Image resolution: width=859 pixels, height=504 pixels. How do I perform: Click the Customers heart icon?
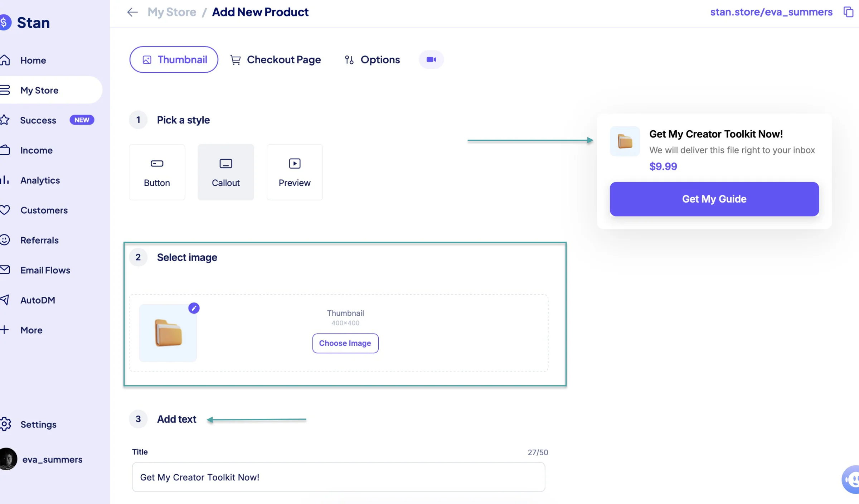pos(5,210)
